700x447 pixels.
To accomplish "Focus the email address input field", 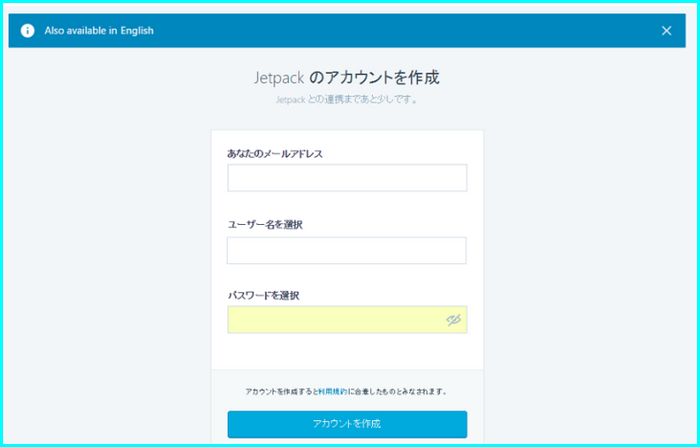I will click(x=347, y=178).
